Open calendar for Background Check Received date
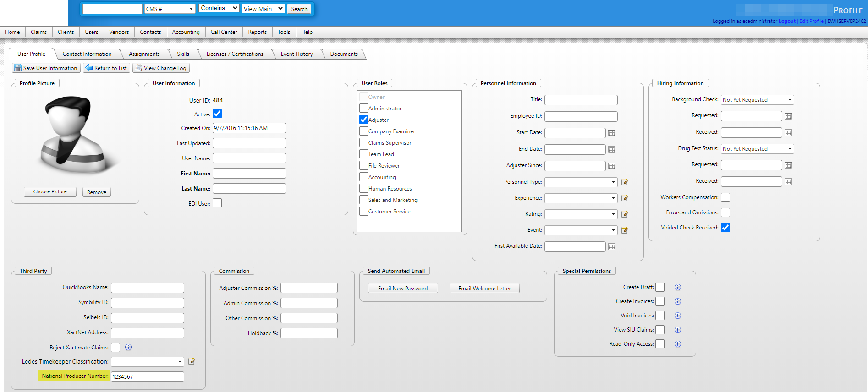The image size is (868, 392). (788, 133)
